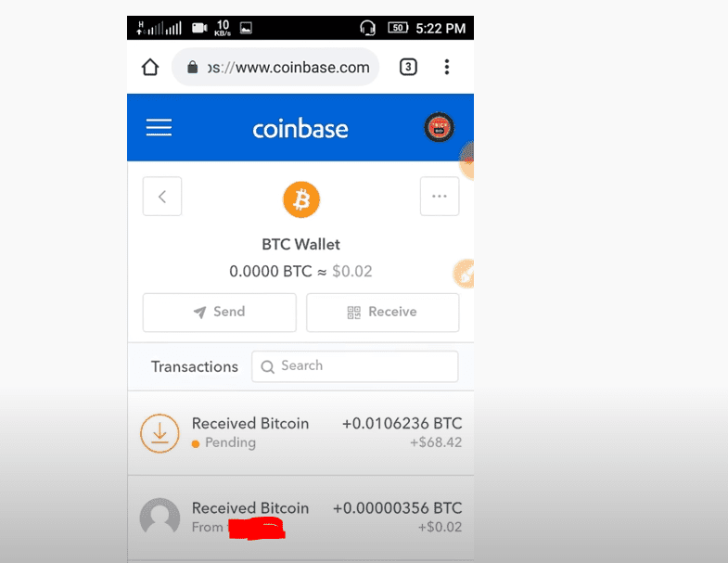
Task: Click the coinbase logo in header
Action: 300,129
